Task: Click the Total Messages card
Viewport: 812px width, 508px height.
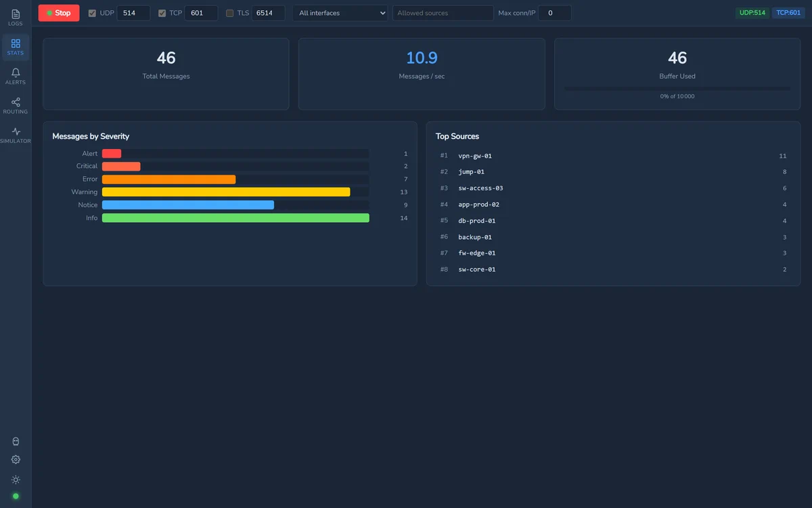Action: (x=166, y=74)
